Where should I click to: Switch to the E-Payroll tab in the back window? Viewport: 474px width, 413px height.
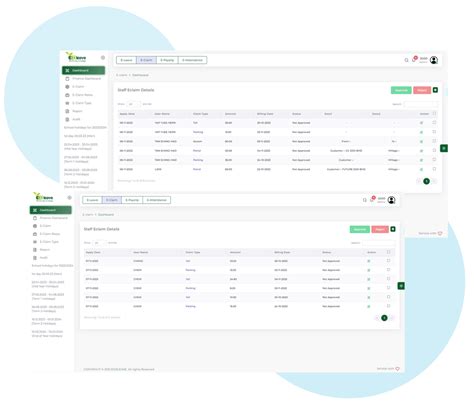tap(167, 60)
